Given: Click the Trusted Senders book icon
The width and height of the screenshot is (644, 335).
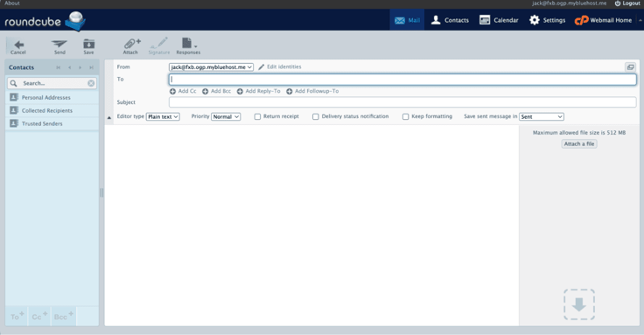Looking at the screenshot, I should point(14,123).
